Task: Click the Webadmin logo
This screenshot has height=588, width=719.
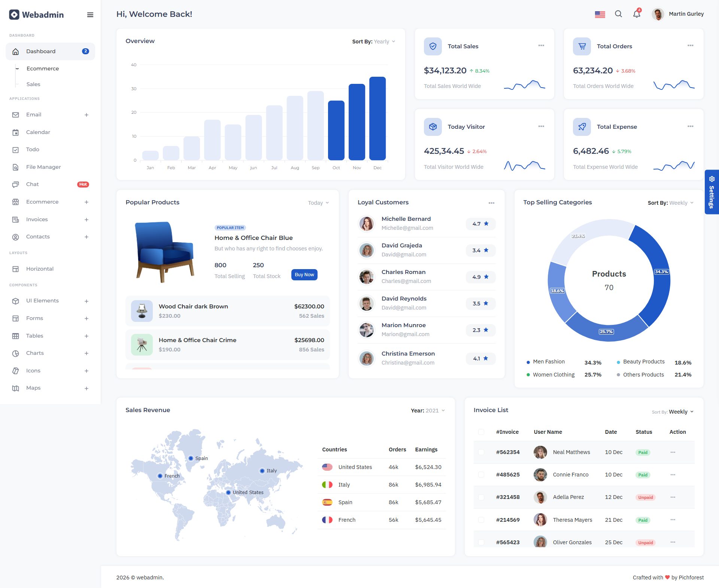Action: click(36, 15)
